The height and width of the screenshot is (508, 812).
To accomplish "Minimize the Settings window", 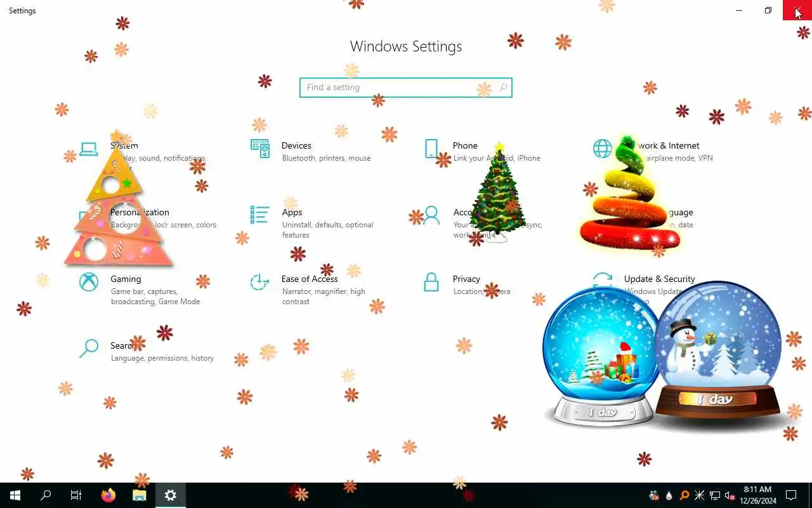I will 739,10.
